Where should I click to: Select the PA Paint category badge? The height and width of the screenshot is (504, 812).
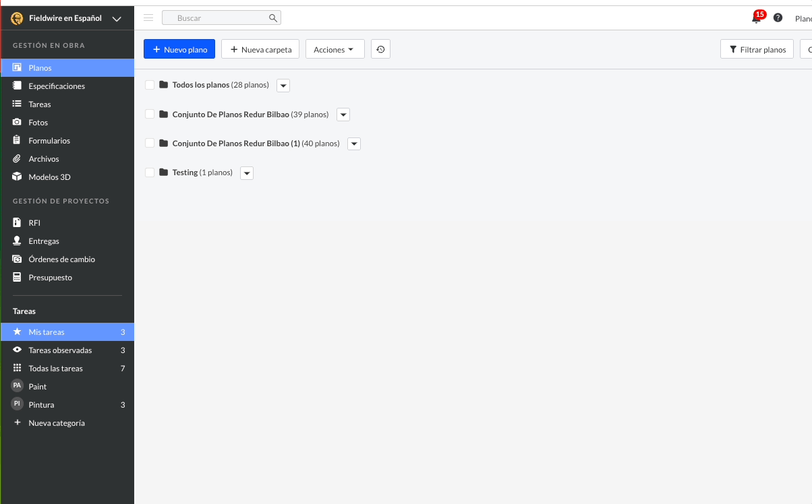tap(18, 385)
